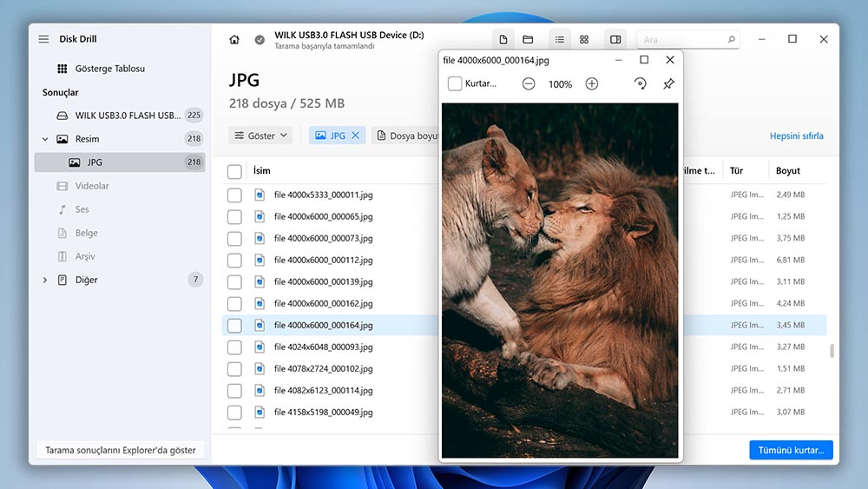Viewport: 868px width, 489px height.
Task: Sort by Tür column header
Action: pos(736,170)
